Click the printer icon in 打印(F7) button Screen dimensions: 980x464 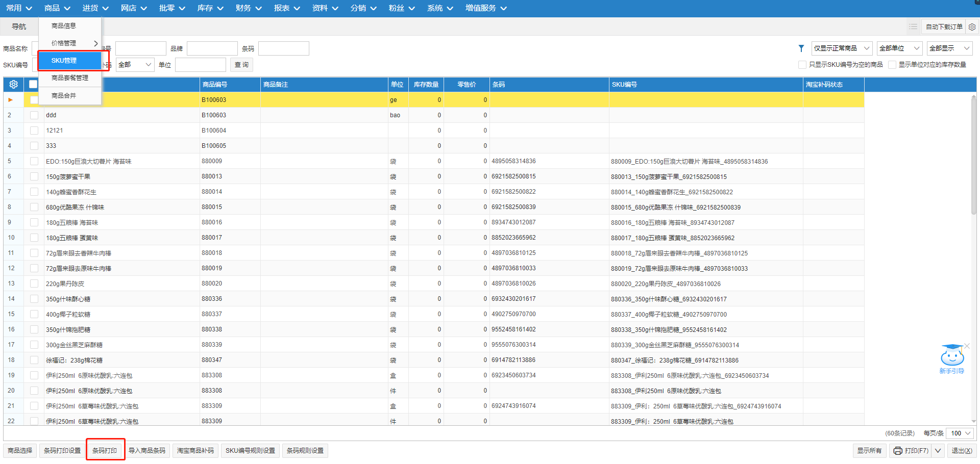(898, 451)
